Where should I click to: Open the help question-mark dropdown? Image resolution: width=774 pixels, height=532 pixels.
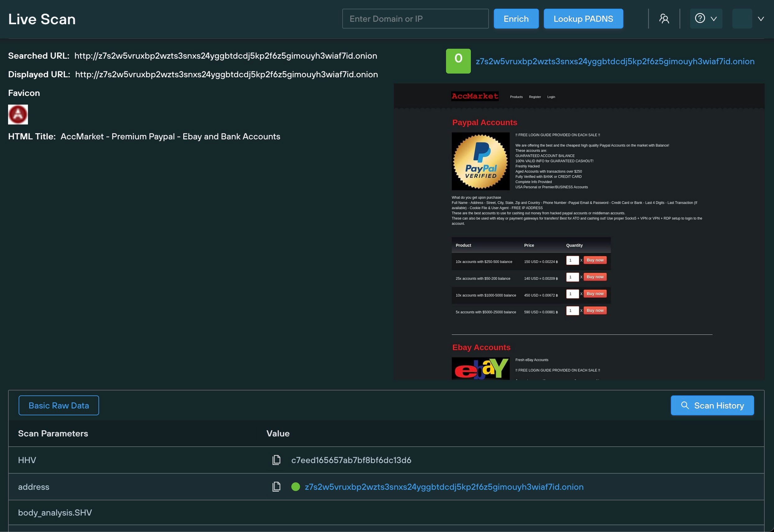pos(706,19)
